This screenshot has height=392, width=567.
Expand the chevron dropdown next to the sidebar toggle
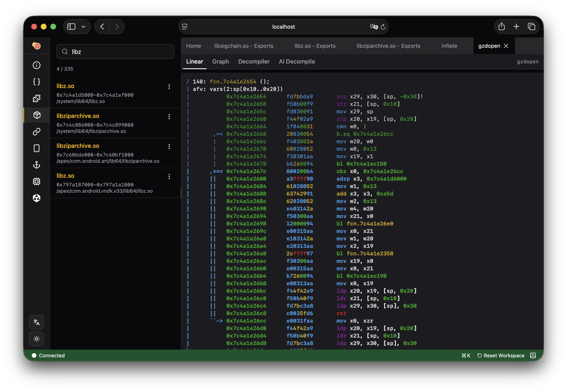[x=83, y=27]
